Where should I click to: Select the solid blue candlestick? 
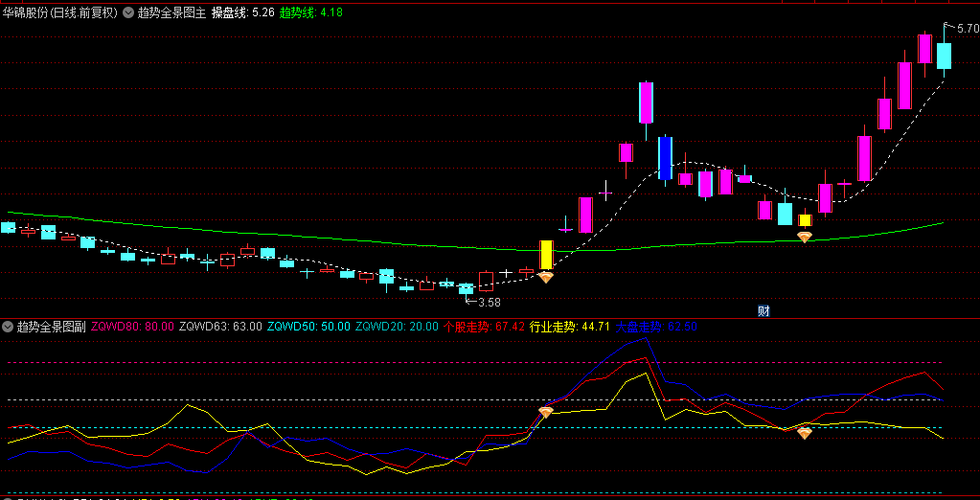665,158
